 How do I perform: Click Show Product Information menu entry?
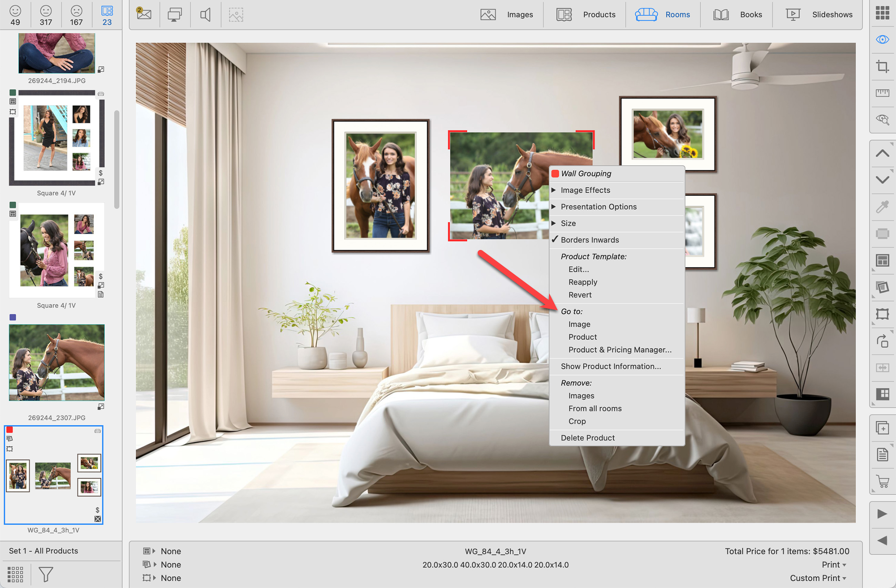610,366
